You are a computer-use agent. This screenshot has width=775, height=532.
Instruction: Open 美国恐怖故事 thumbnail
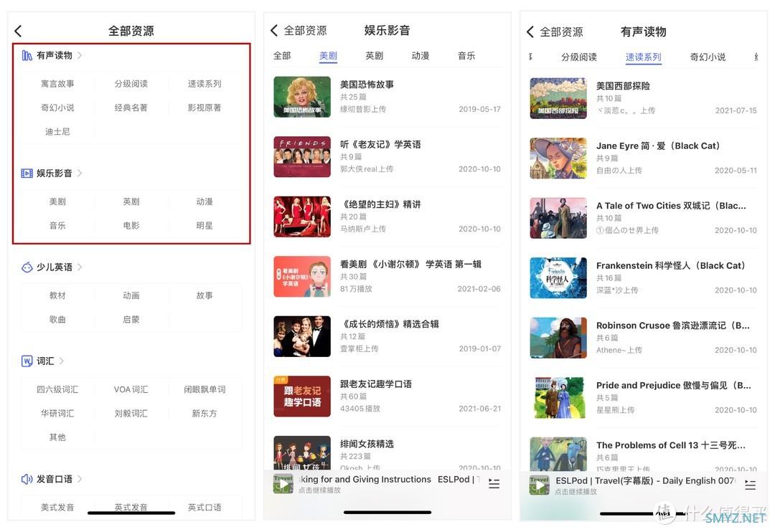pos(302,97)
